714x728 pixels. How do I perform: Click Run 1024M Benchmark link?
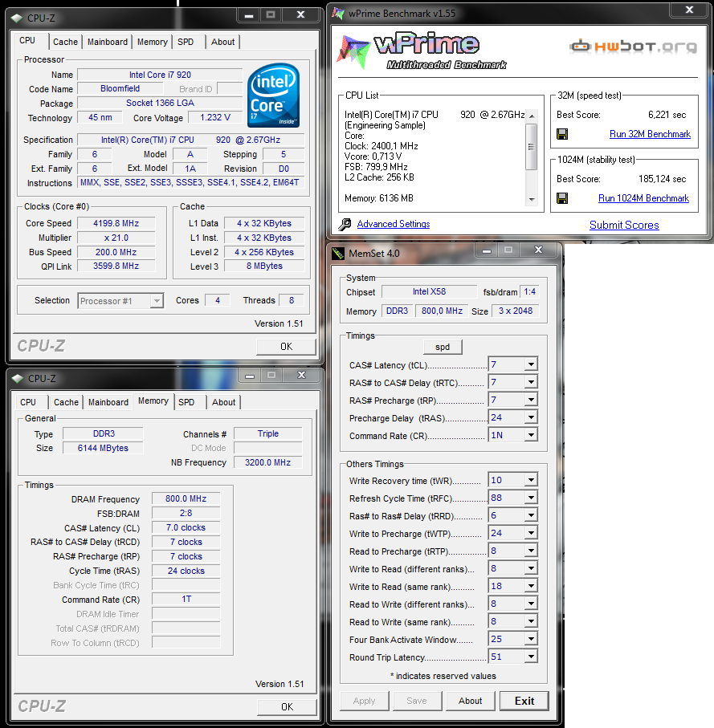(x=643, y=198)
